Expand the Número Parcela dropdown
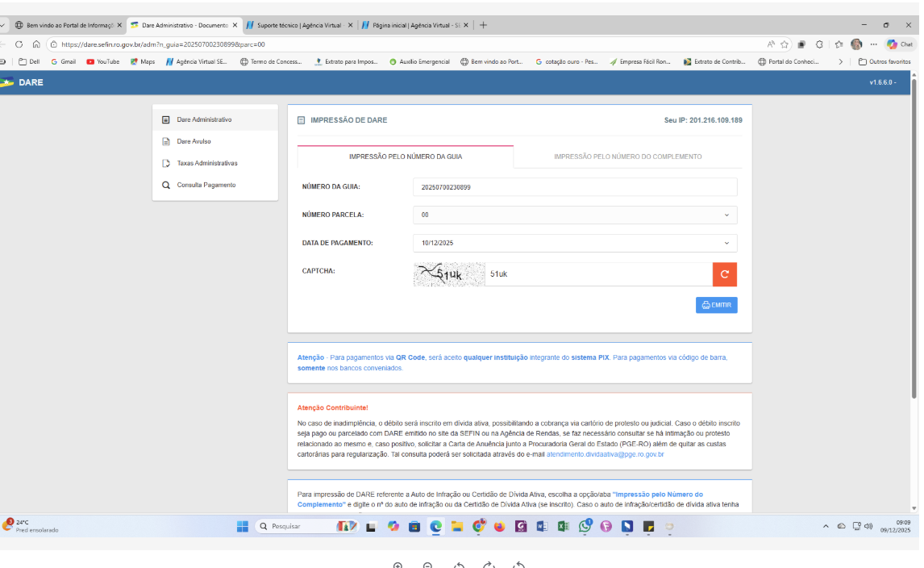Screen dimensions: 924x568 tap(575, 215)
